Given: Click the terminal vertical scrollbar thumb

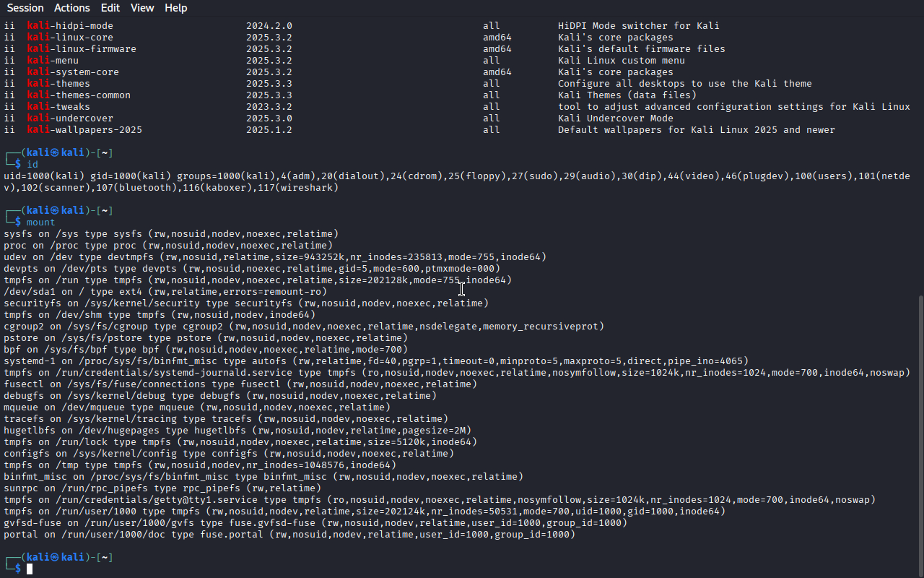Looking at the screenshot, I should tap(920, 436).
